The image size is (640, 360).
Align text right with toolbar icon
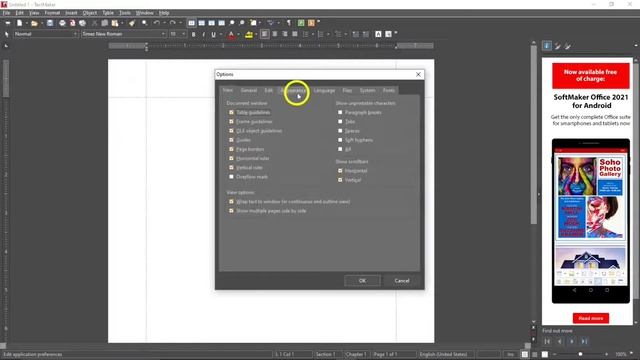[x=284, y=34]
